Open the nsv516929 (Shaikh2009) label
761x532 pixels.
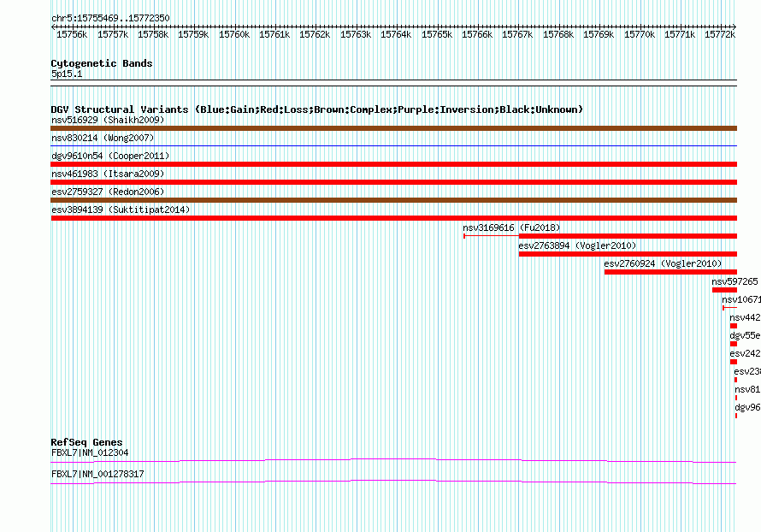(x=108, y=120)
